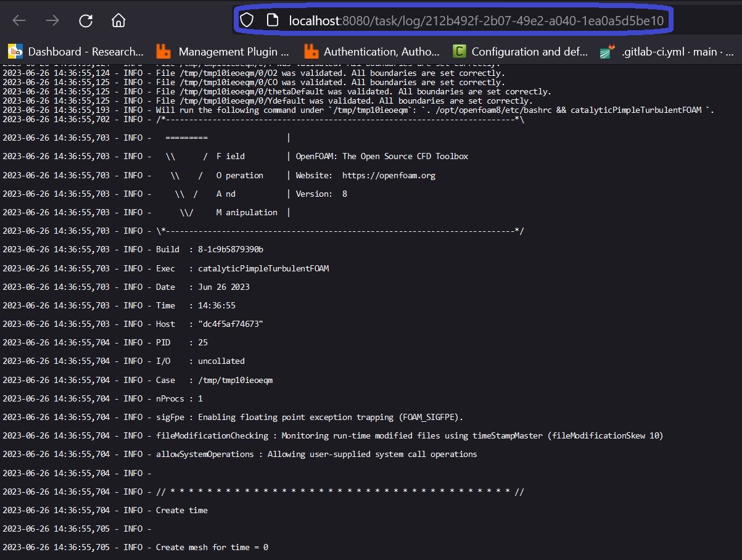Image resolution: width=742 pixels, height=560 pixels.
Task: Click the 'PID : 25' log line
Action: click(x=105, y=342)
